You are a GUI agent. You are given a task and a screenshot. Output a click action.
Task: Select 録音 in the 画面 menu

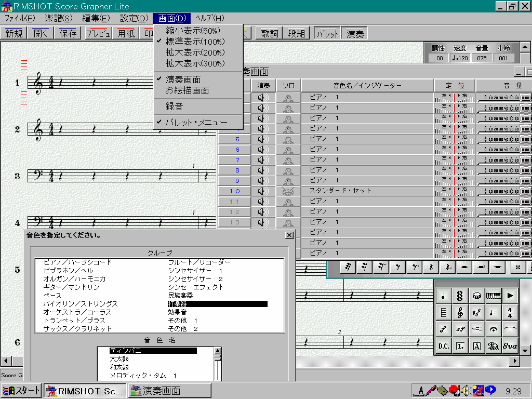[198, 106]
